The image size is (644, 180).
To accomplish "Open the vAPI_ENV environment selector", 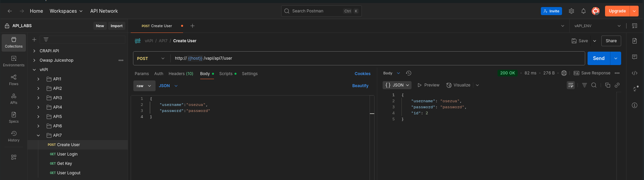I will pyautogui.click(x=598, y=26).
